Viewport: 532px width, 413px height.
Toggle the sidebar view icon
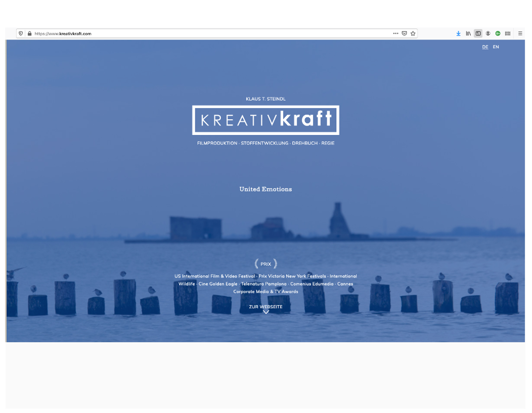click(x=478, y=33)
